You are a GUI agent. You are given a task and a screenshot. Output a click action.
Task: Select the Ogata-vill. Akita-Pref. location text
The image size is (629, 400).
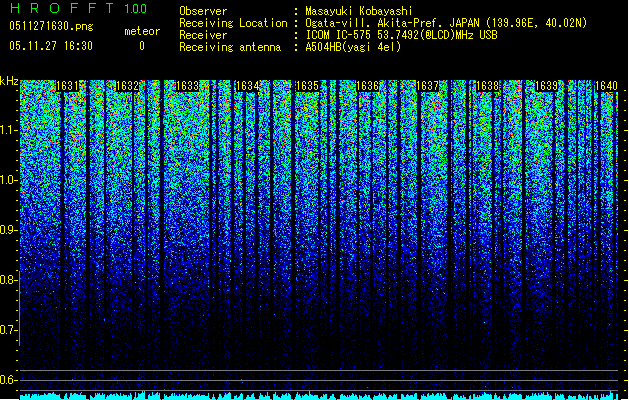[446, 23]
